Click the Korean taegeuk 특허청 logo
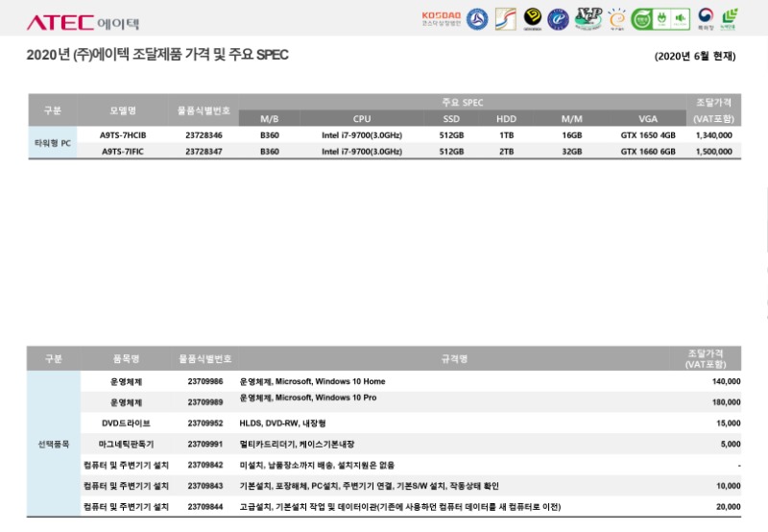This screenshot has width=768, height=532. point(706,19)
